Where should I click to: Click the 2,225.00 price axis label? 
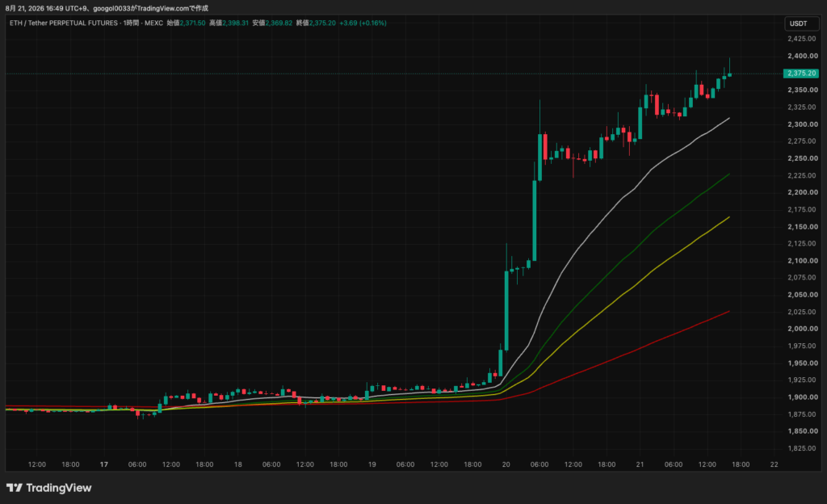[x=802, y=175]
